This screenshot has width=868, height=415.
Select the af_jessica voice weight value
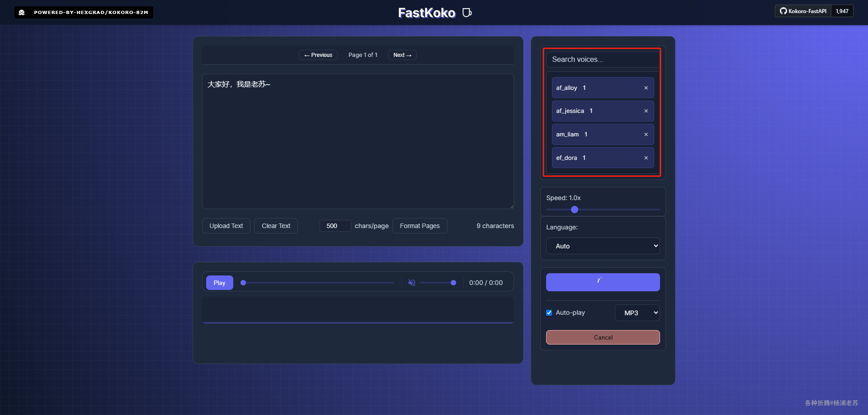(x=591, y=111)
